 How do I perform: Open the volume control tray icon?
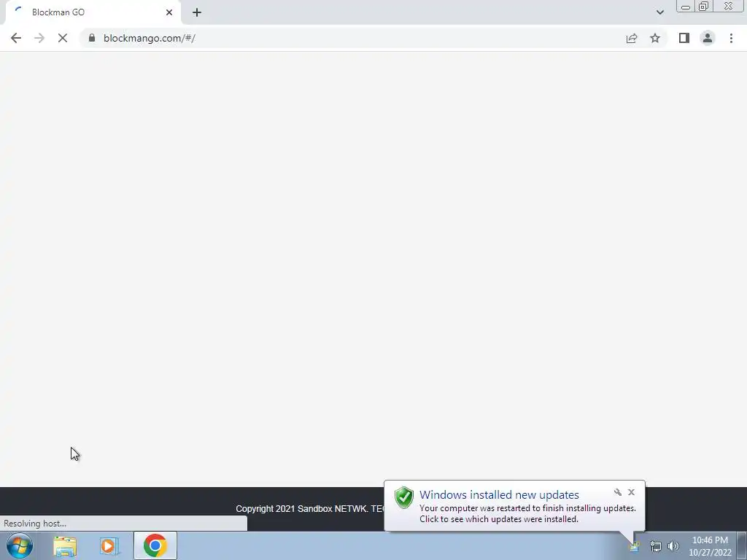point(673,547)
